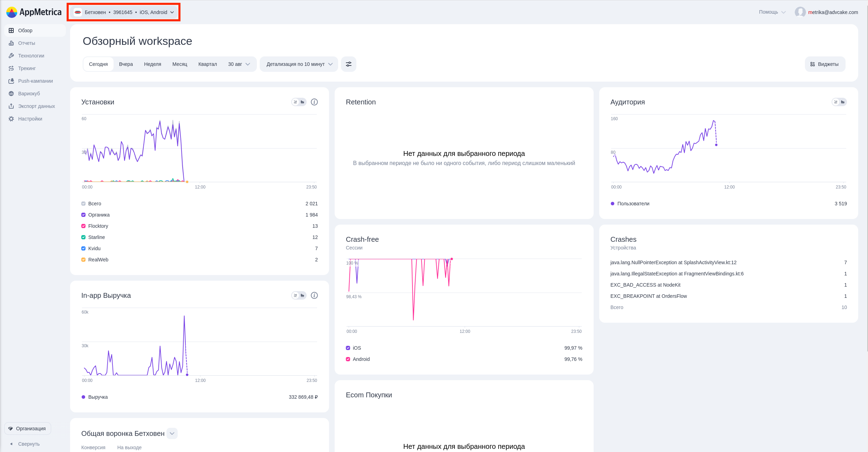Screen dimensions: 868x452
Task: Select the Квартал period tab
Action: click(x=207, y=64)
